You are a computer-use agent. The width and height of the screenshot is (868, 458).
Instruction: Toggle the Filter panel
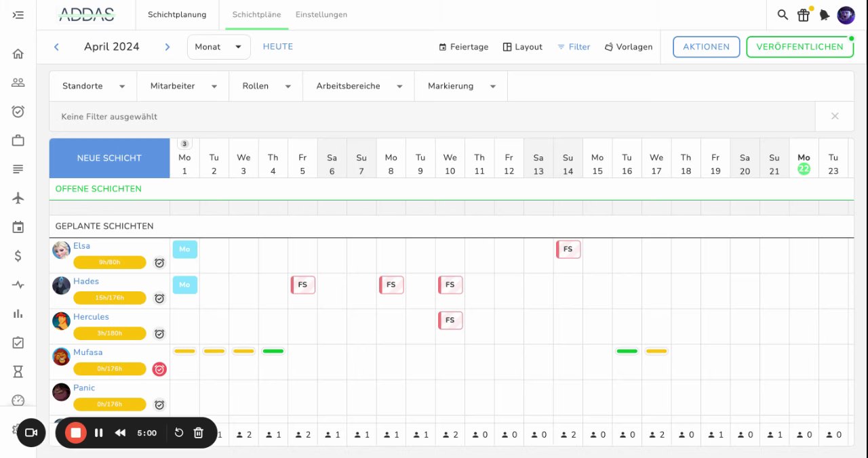point(574,47)
